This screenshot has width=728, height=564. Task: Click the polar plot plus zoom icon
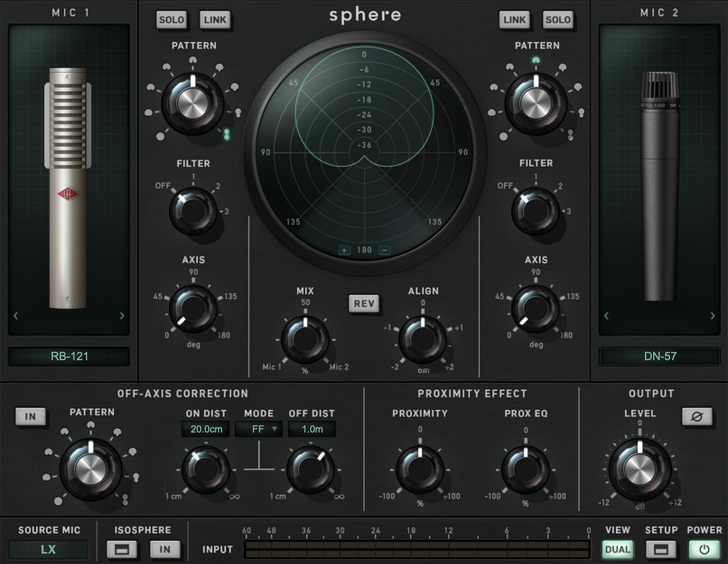(344, 250)
